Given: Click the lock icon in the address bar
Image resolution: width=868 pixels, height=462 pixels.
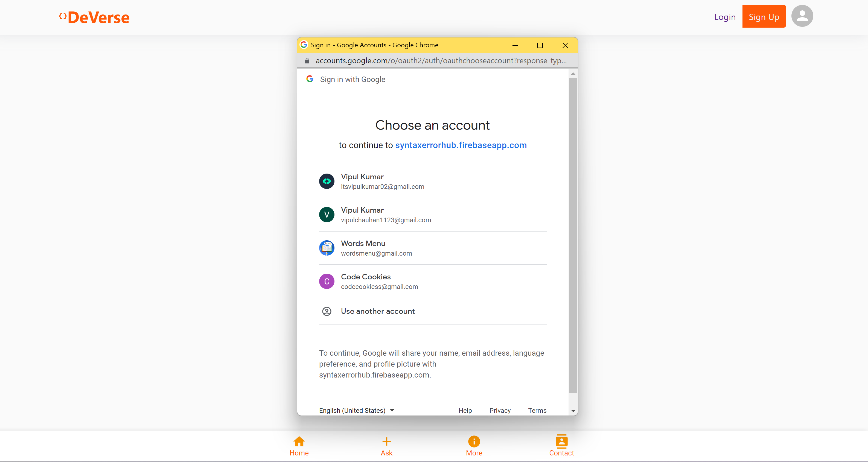Looking at the screenshot, I should [x=307, y=61].
